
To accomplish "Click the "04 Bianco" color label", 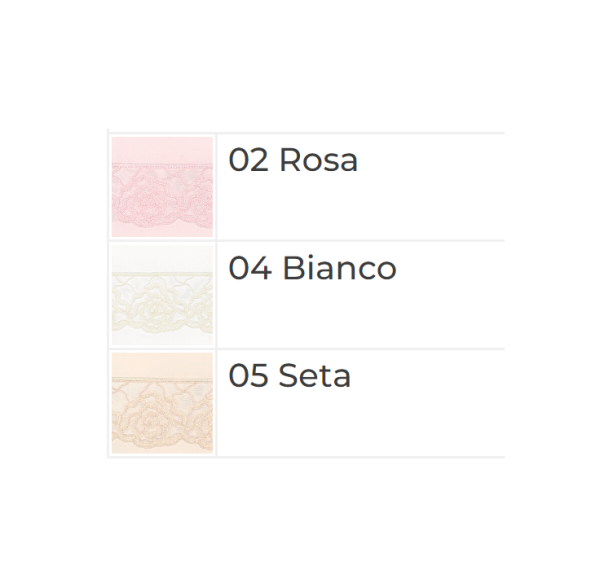I will [312, 268].
